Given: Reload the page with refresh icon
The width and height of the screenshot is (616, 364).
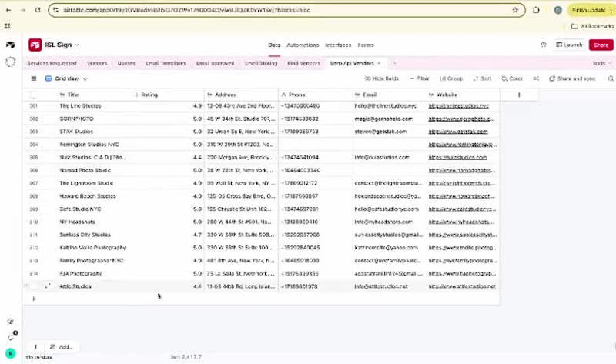Looking at the screenshot, I should (38, 10).
